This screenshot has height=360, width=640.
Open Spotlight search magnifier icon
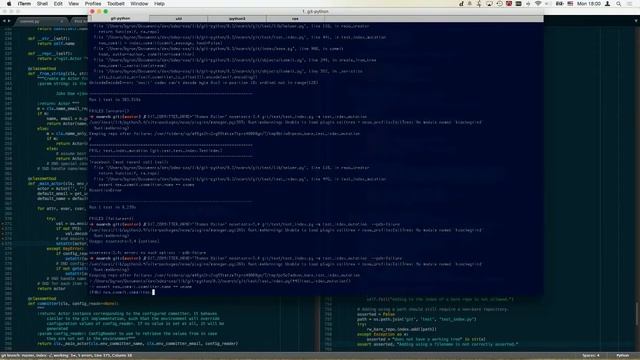[619, 4]
